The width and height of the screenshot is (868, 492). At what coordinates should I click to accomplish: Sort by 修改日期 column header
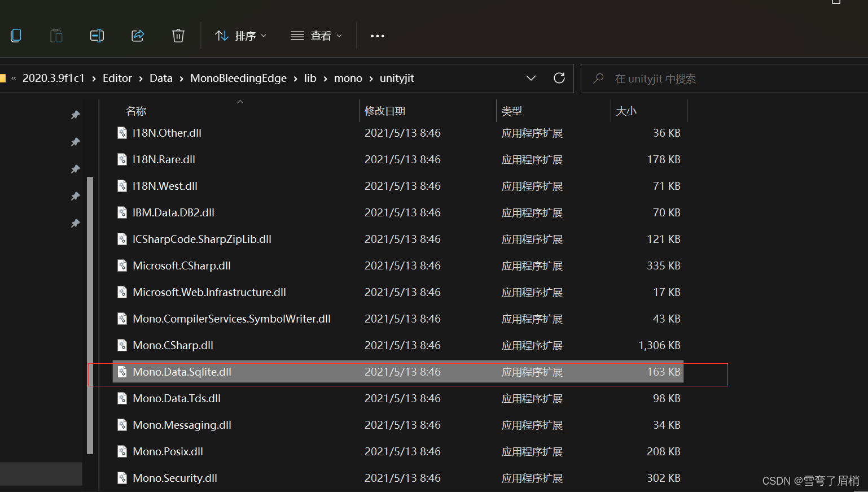[x=385, y=111]
